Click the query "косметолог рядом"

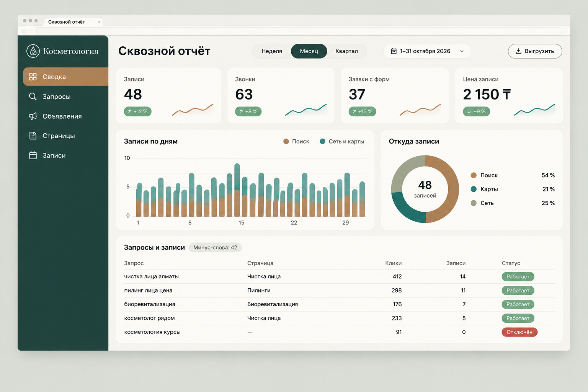tap(149, 318)
